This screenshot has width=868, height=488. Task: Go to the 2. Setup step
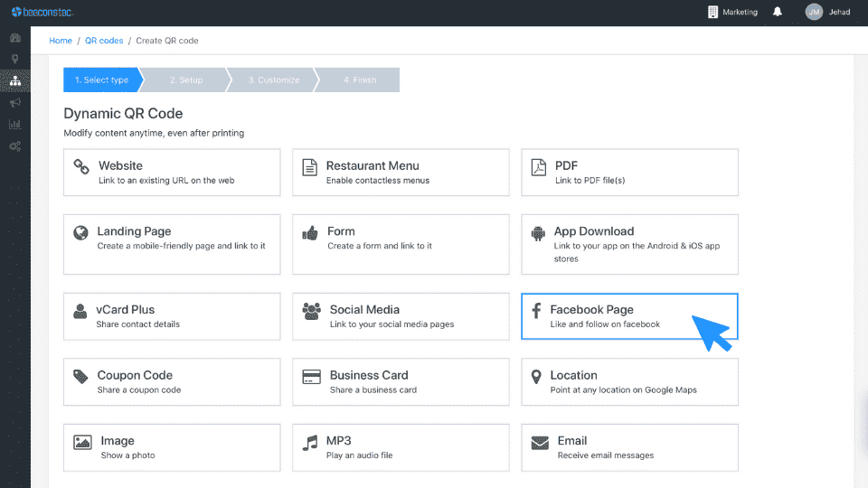[186, 80]
